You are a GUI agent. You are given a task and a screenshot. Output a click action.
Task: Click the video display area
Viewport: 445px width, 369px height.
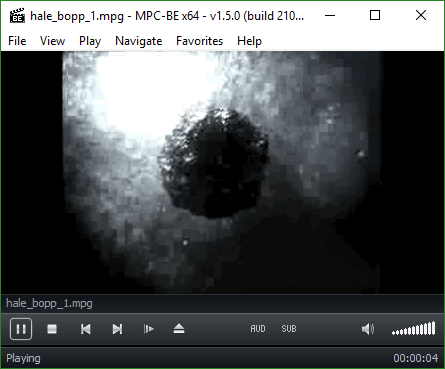tap(222, 172)
